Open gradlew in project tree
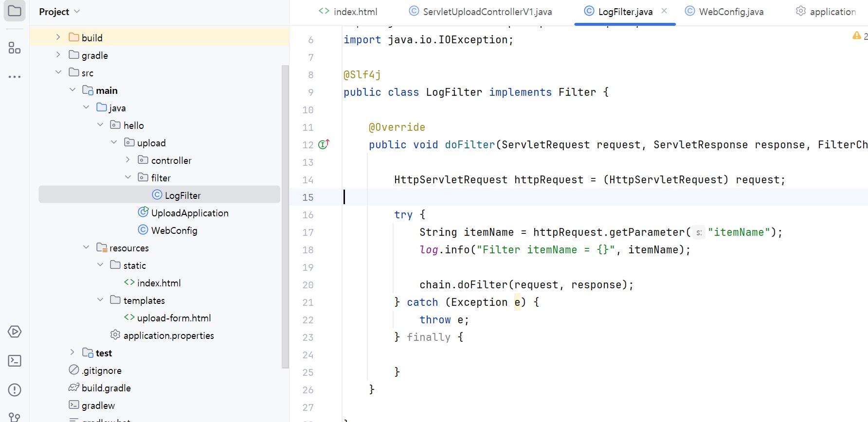 [x=98, y=405]
